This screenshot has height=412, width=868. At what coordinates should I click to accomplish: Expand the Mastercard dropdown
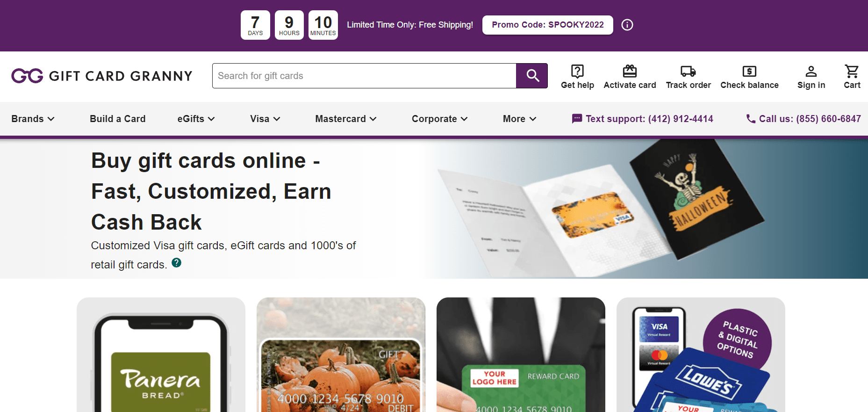click(345, 119)
